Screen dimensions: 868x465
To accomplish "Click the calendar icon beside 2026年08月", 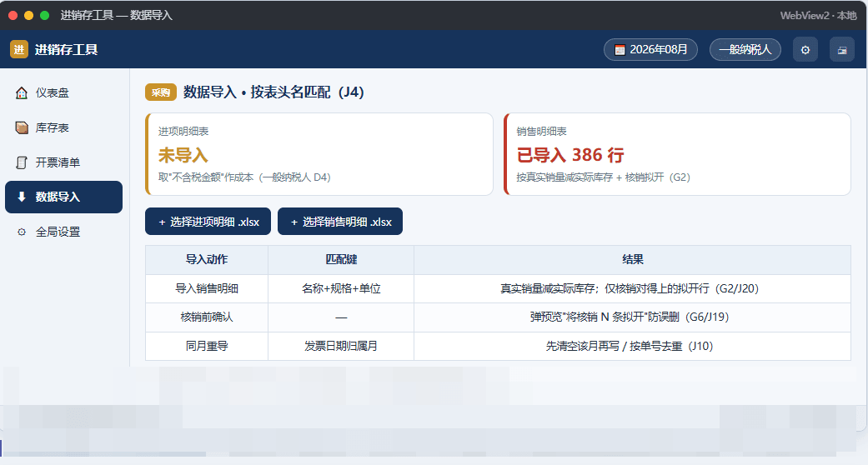I will (620, 50).
